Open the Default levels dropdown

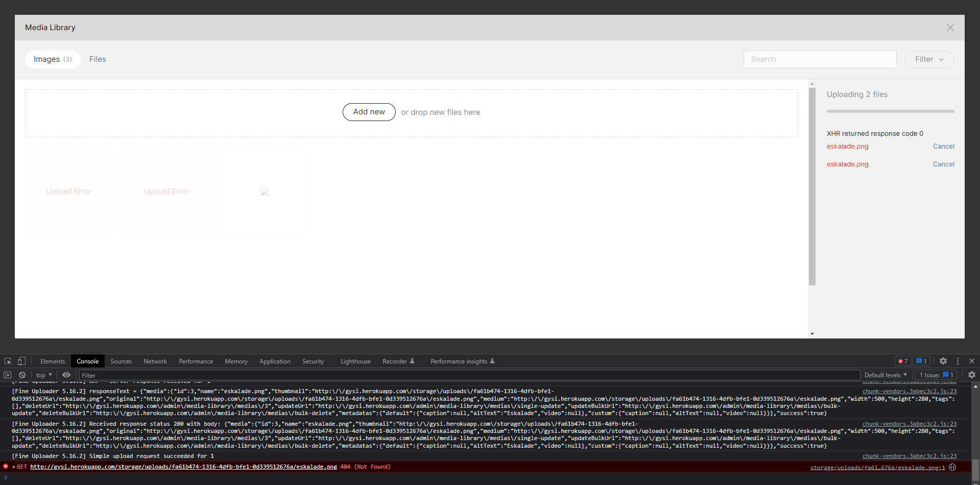(885, 375)
